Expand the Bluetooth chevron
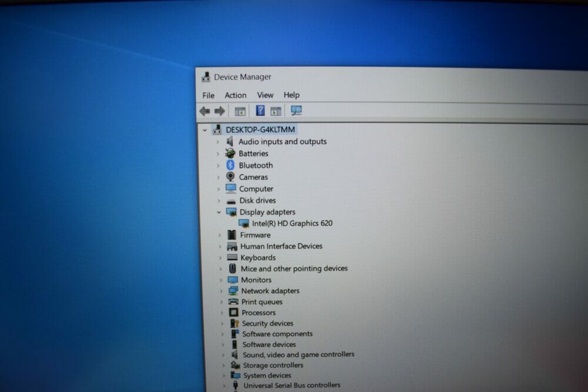 pos(218,165)
